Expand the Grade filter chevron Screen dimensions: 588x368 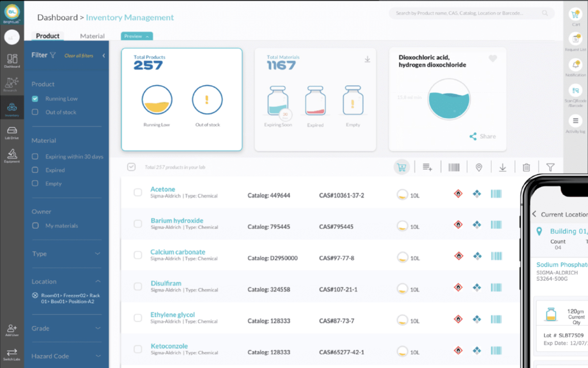point(98,328)
